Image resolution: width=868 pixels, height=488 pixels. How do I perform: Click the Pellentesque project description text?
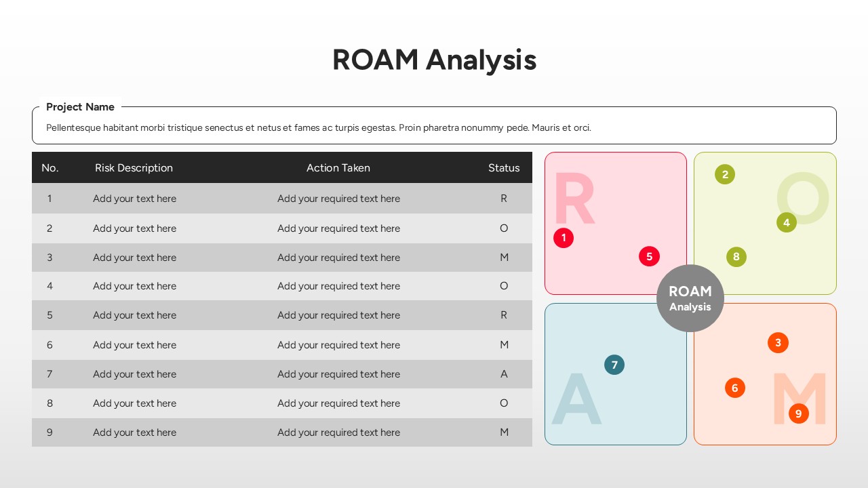(x=319, y=127)
